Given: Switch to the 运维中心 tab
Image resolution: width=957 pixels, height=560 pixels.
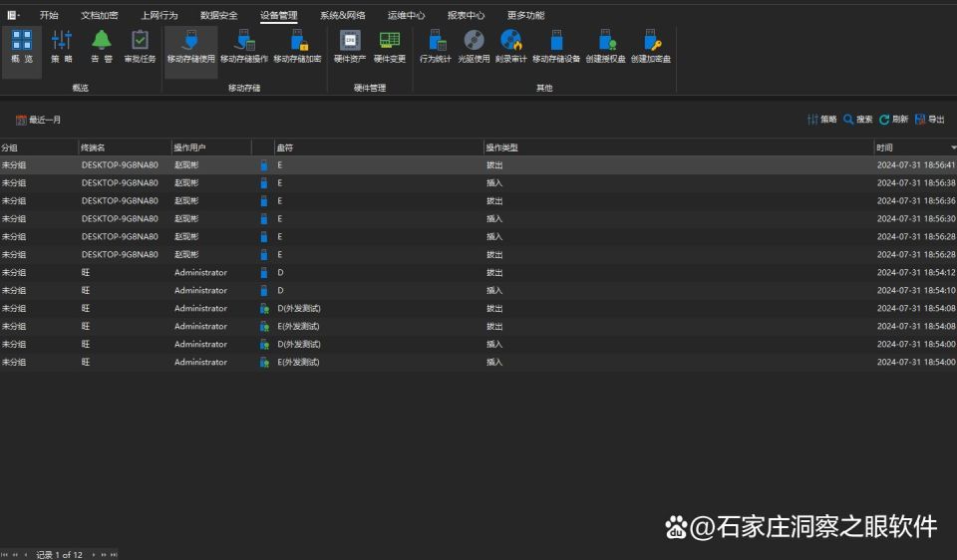Looking at the screenshot, I should point(406,15).
